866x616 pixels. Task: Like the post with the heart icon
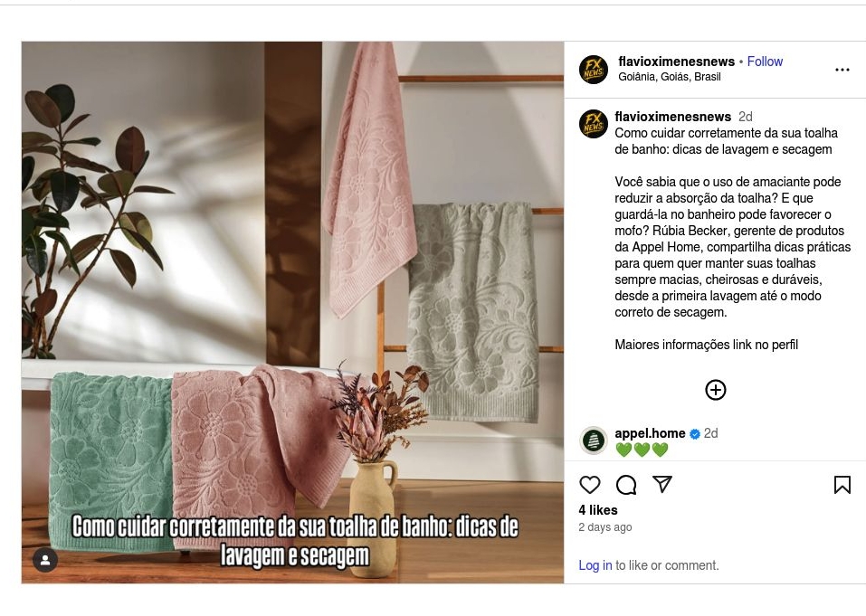[x=590, y=485]
